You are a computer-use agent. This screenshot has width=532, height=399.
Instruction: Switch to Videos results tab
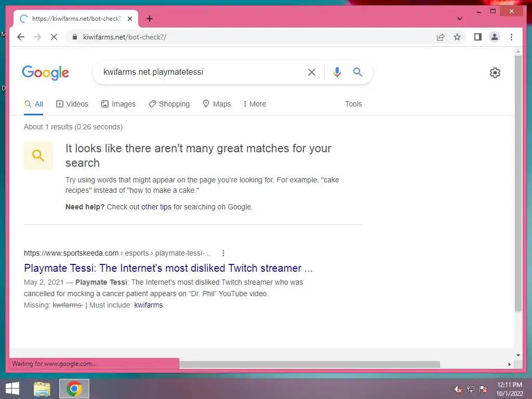pyautogui.click(x=72, y=104)
